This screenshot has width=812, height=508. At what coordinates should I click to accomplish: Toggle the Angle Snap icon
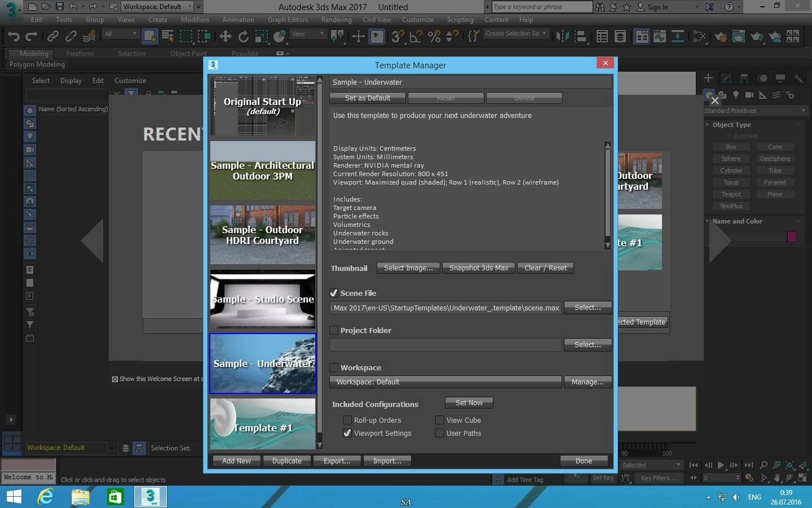click(416, 37)
